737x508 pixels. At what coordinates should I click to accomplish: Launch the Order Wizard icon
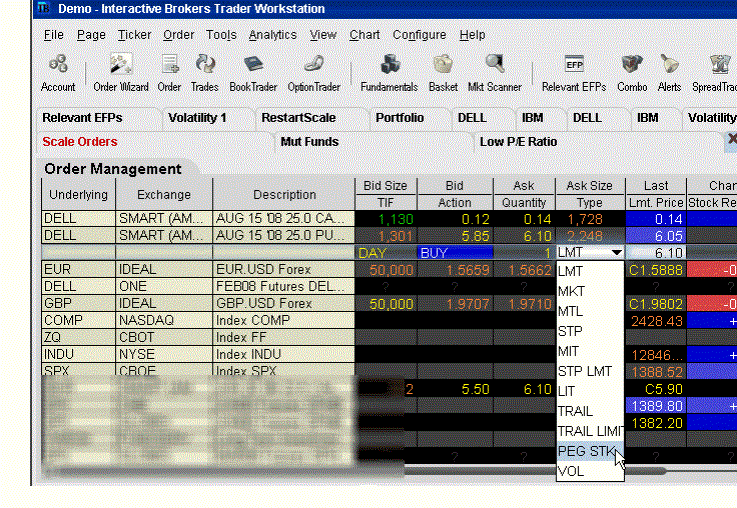pos(121,72)
